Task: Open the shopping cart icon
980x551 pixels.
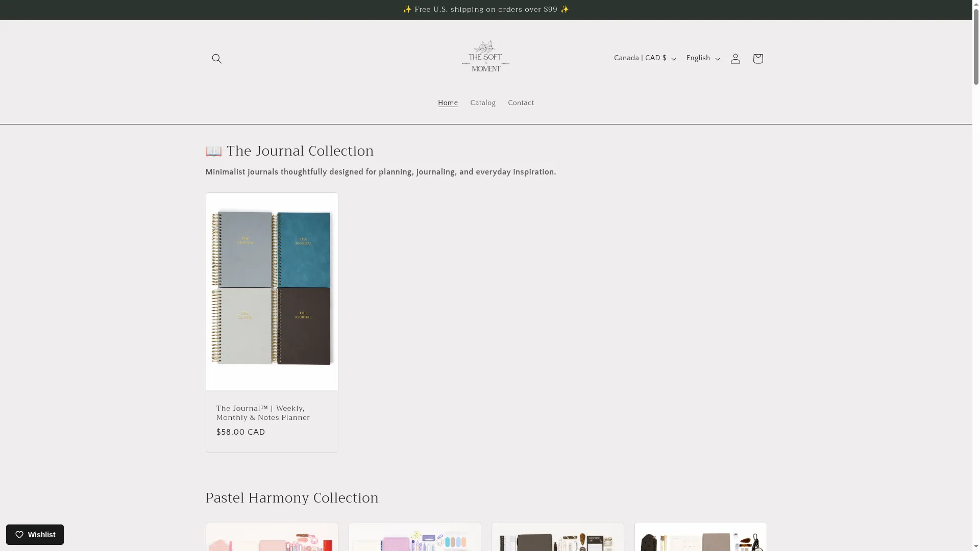Action: pyautogui.click(x=757, y=59)
